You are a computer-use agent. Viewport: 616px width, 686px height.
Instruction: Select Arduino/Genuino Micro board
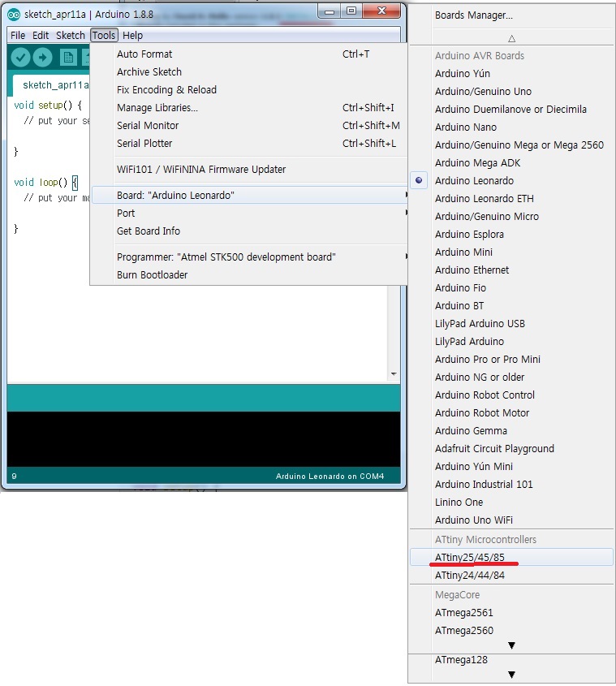511,217
